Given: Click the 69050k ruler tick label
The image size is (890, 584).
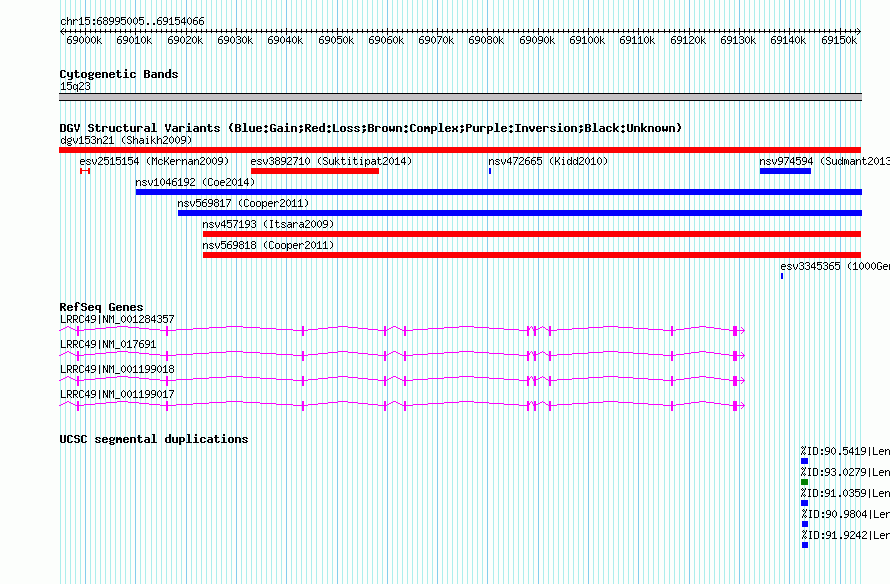Looking at the screenshot, I should pyautogui.click(x=336, y=40).
